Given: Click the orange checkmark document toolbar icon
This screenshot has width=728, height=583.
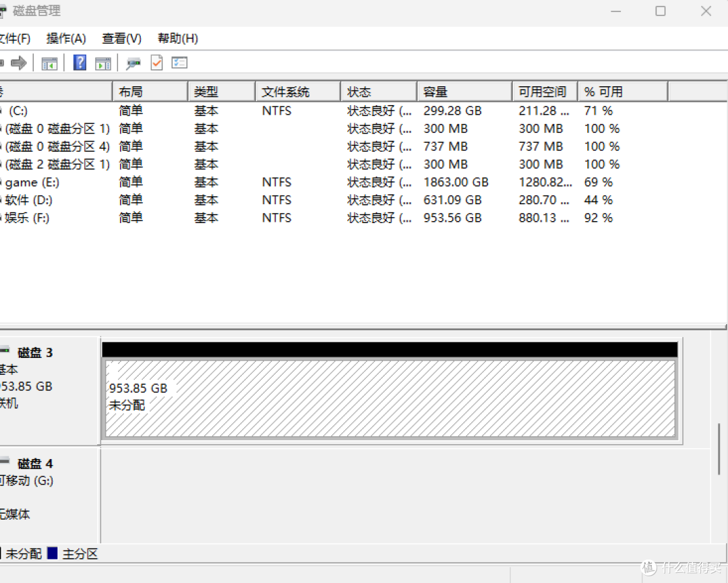Looking at the screenshot, I should click(156, 62).
